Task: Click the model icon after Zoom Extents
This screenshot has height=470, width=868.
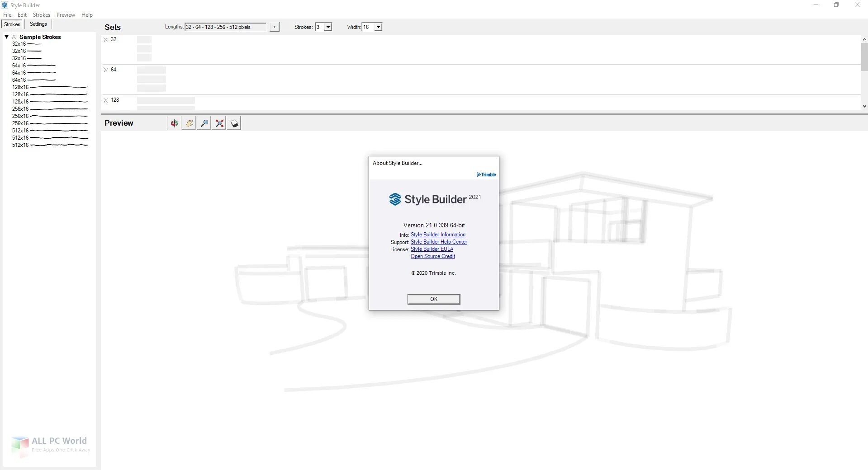Action: 234,123
